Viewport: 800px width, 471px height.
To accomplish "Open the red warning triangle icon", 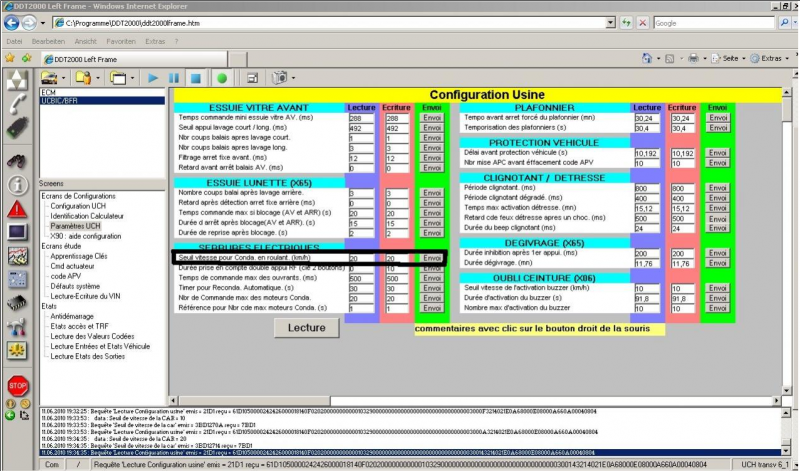I will pyautogui.click(x=17, y=209).
